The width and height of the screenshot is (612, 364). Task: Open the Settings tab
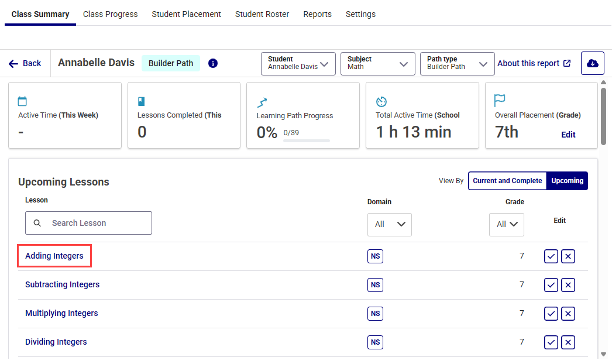pyautogui.click(x=360, y=15)
